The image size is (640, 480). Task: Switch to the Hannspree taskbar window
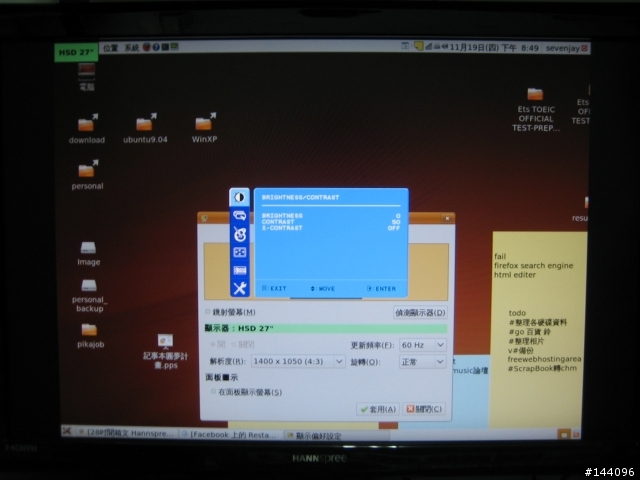tap(126, 433)
